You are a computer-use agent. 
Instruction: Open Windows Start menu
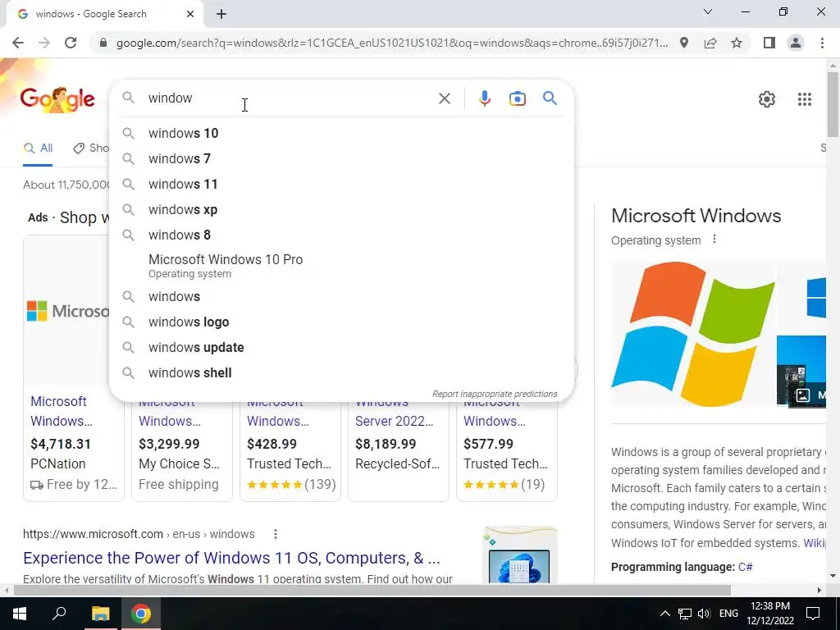coord(20,614)
